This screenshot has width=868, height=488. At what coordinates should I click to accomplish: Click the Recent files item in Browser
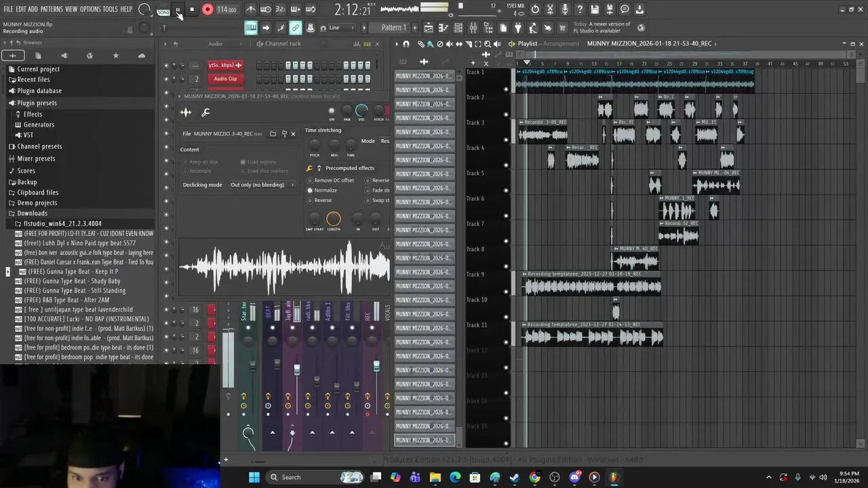(33, 79)
